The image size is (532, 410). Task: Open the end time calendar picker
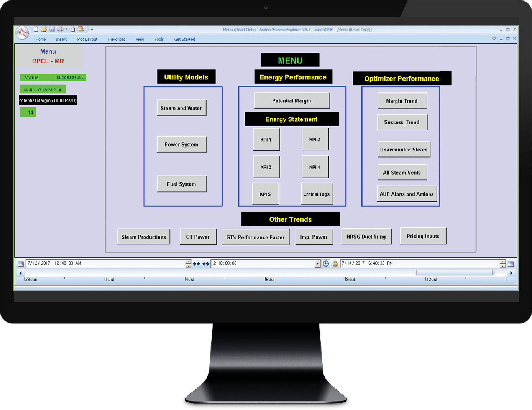coord(511,264)
